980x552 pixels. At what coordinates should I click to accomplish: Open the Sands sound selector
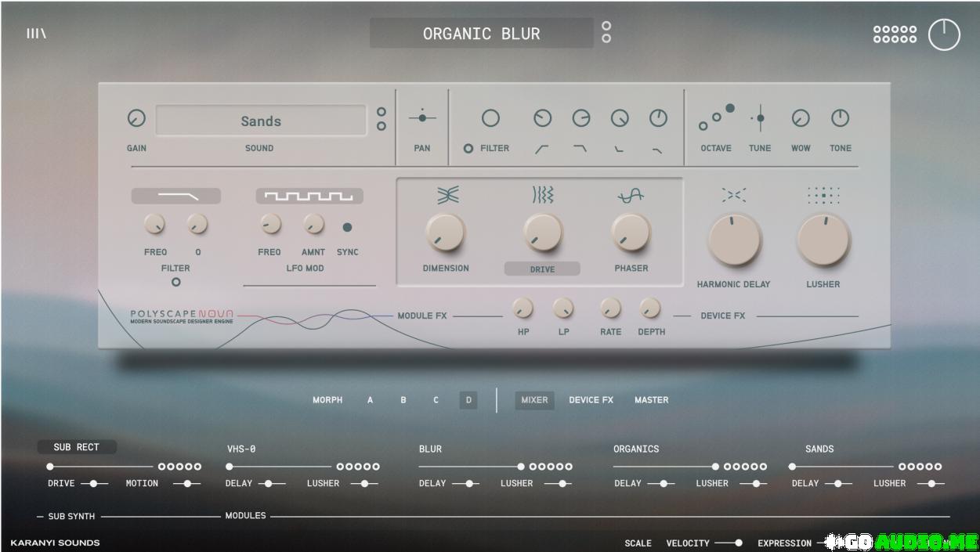pos(261,121)
